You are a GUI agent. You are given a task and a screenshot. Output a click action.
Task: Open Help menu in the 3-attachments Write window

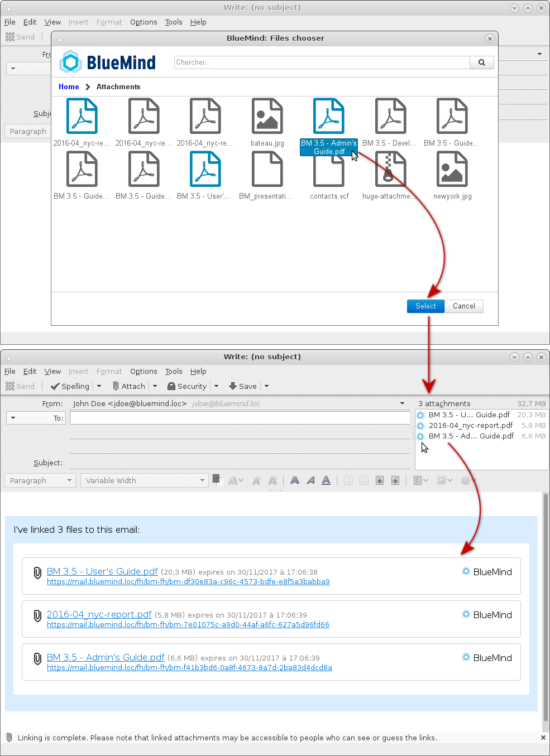(x=198, y=371)
